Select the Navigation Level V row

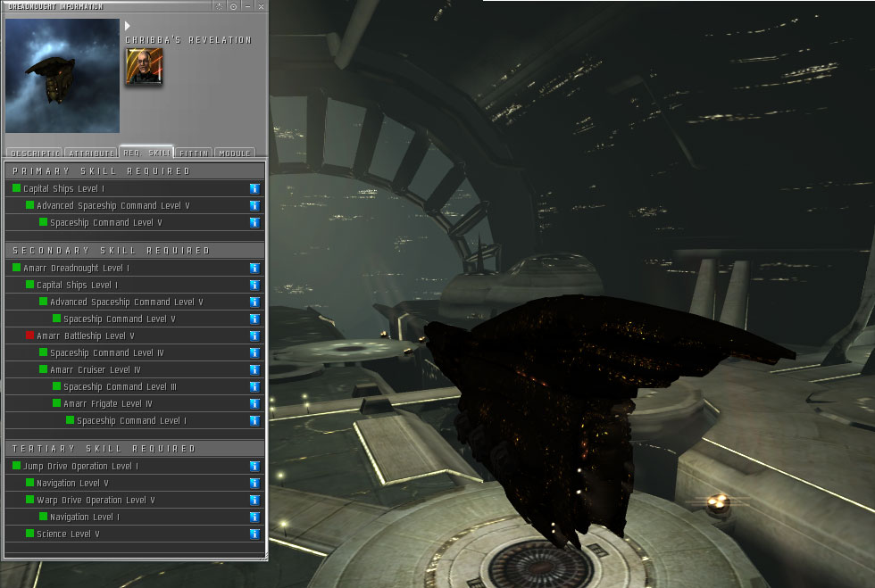[x=135, y=483]
